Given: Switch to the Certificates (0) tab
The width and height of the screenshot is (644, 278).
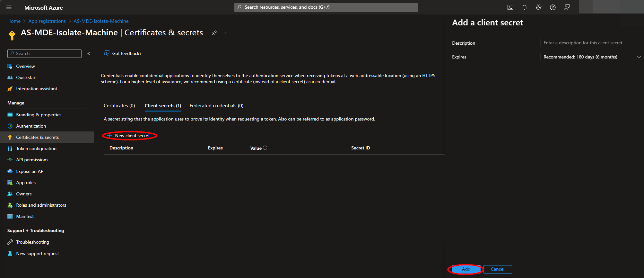Looking at the screenshot, I should 119,106.
